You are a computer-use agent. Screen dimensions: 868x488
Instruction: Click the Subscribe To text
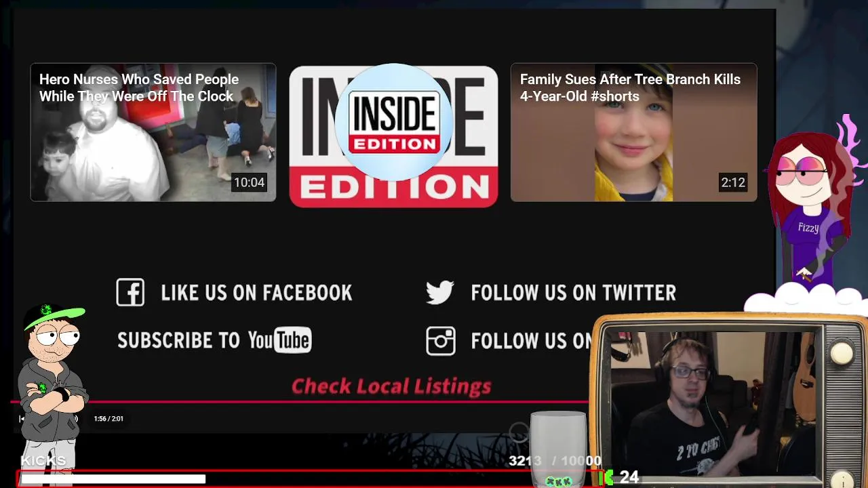[x=178, y=340]
